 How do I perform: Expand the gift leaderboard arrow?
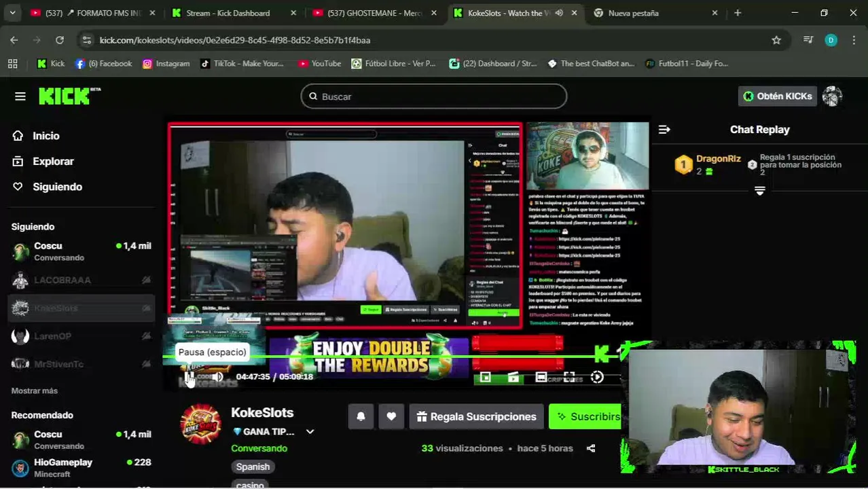point(759,192)
